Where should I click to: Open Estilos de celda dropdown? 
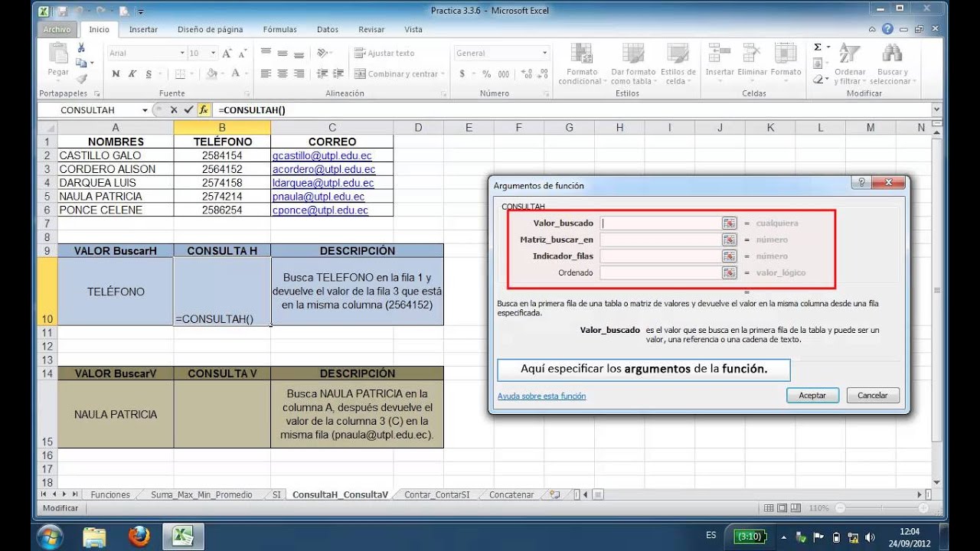tap(678, 64)
